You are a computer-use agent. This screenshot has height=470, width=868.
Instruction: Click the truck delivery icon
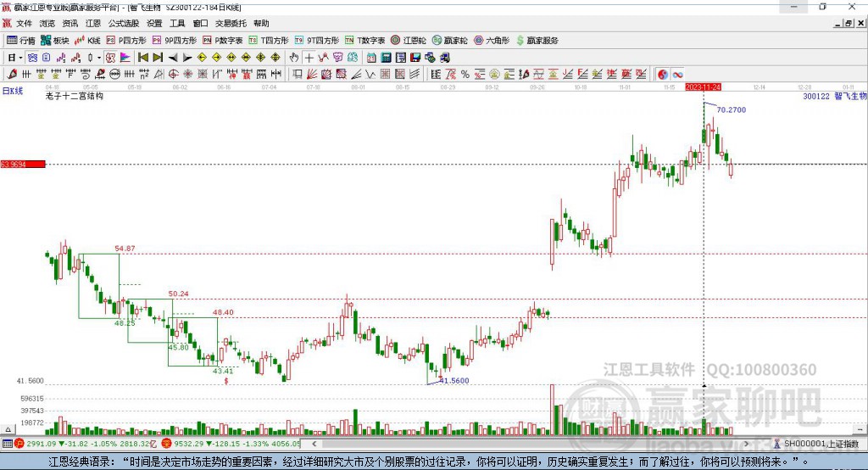coord(444,57)
